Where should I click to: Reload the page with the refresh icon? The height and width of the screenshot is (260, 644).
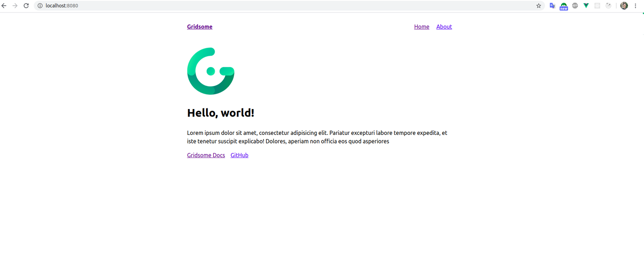point(26,5)
